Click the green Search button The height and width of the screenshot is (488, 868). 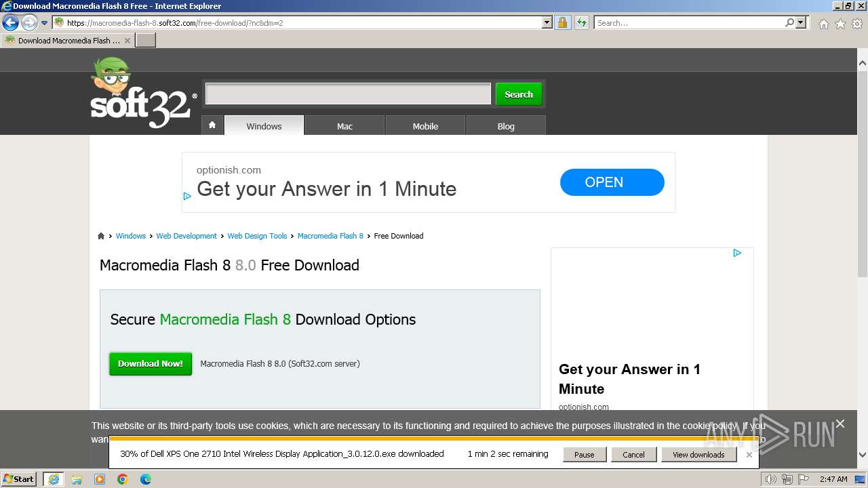[519, 94]
